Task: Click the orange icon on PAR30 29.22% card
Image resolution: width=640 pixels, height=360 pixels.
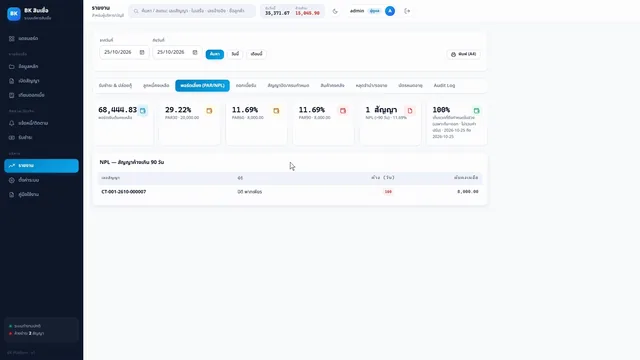Action: tap(209, 111)
